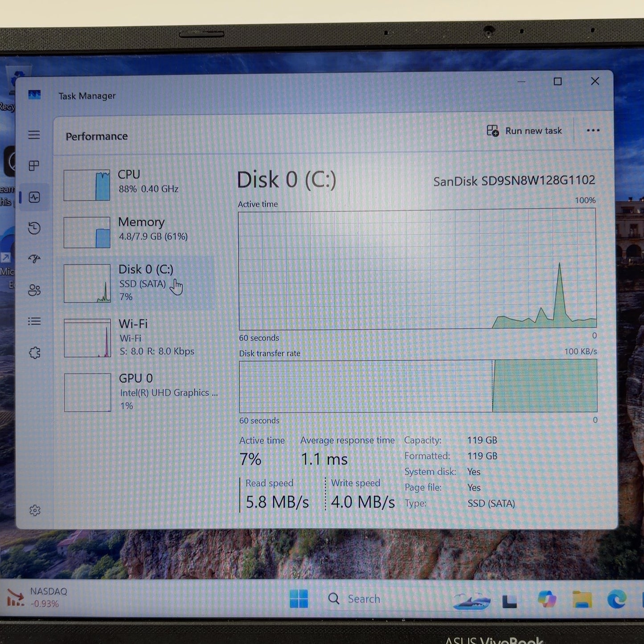
Task: Click the 1.1 ms average response time
Action: [x=324, y=459]
